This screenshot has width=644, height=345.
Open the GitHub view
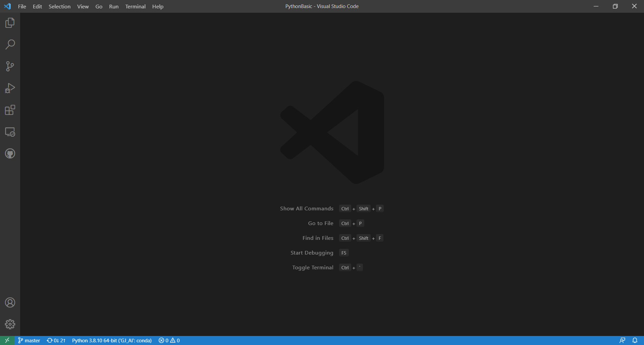coord(10,153)
